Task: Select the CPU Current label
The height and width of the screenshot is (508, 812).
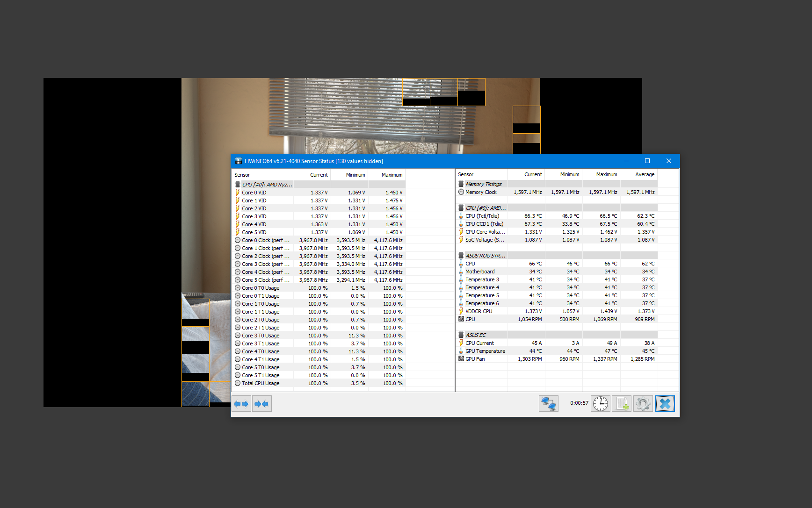Action: tap(479, 343)
